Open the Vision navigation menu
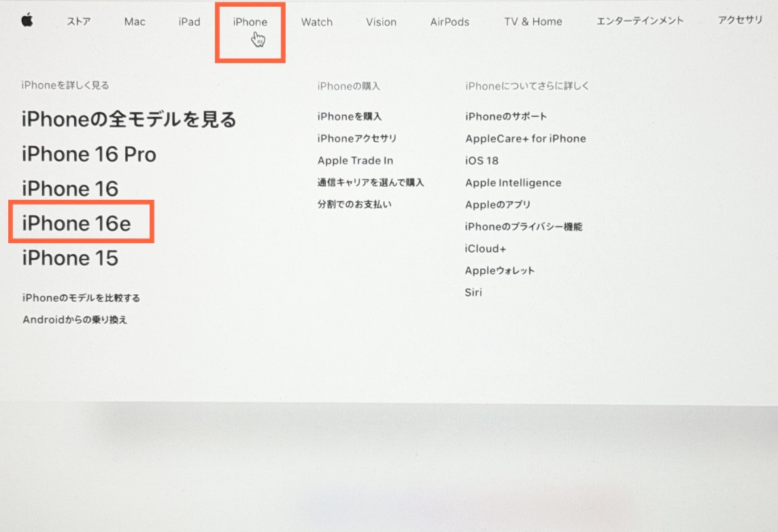778x532 pixels. (x=381, y=22)
